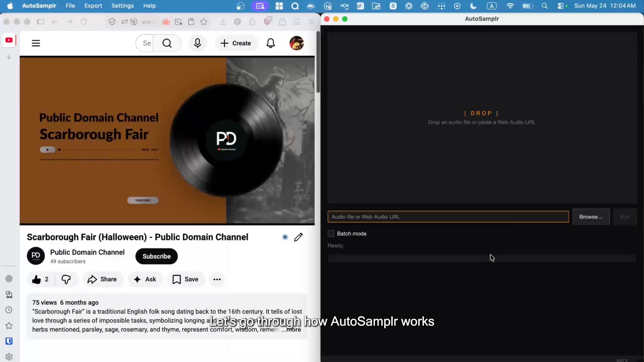Toggle Do Not Disturb moon icon
The width and height of the screenshot is (644, 362).
coord(473,6)
